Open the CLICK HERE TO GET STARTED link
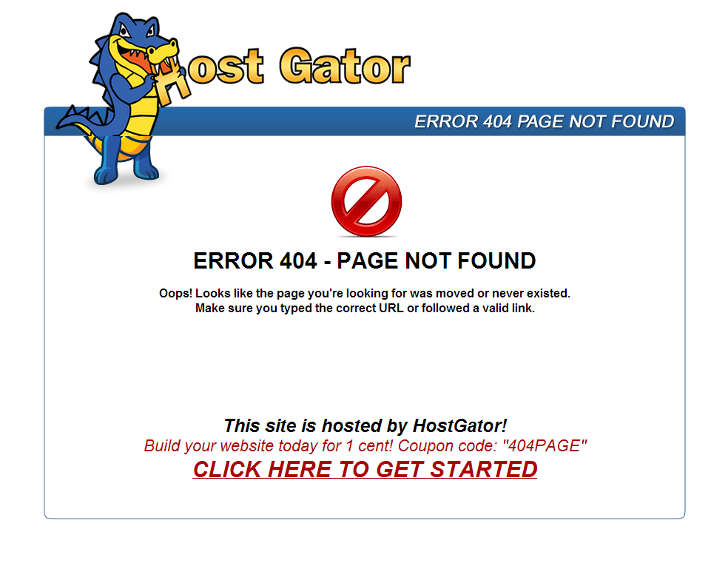 pyautogui.click(x=365, y=469)
